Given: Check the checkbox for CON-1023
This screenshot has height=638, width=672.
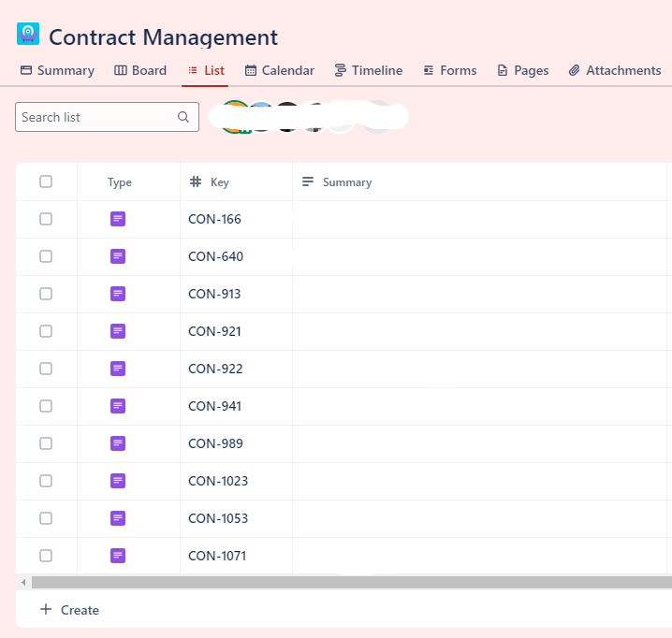Looking at the screenshot, I should pyautogui.click(x=46, y=481).
